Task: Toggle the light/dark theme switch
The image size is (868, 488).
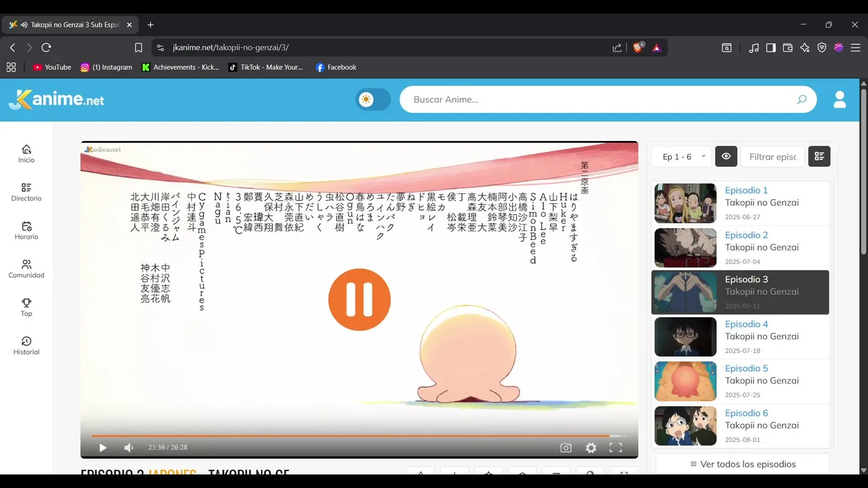Action: [x=374, y=100]
